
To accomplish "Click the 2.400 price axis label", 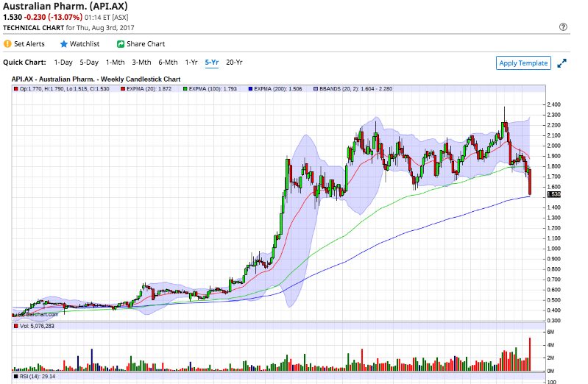I will click(x=553, y=104).
